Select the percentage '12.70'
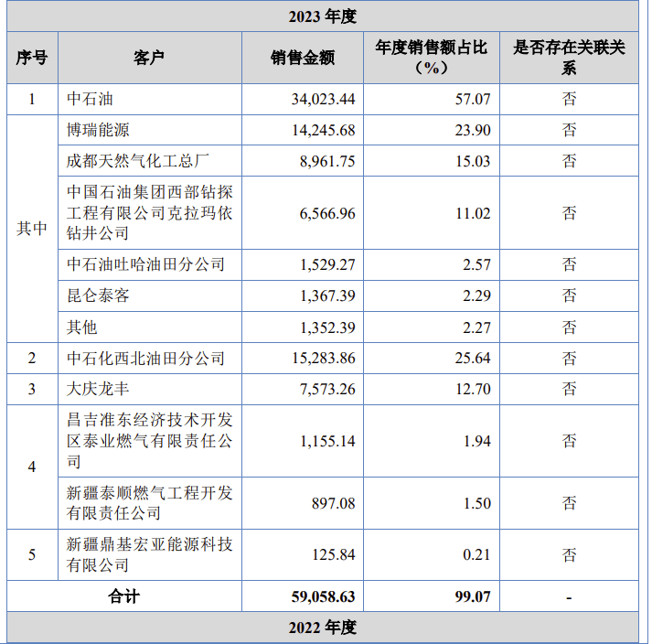This screenshot has height=644, width=652. [473, 389]
